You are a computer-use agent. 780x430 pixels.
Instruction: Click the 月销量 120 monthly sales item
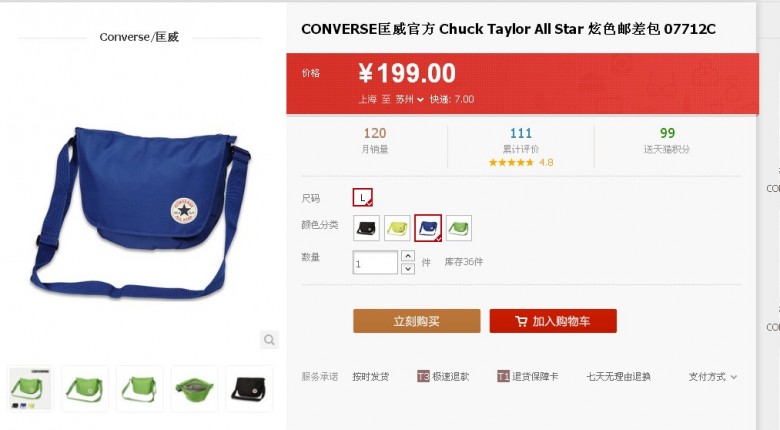click(x=375, y=140)
